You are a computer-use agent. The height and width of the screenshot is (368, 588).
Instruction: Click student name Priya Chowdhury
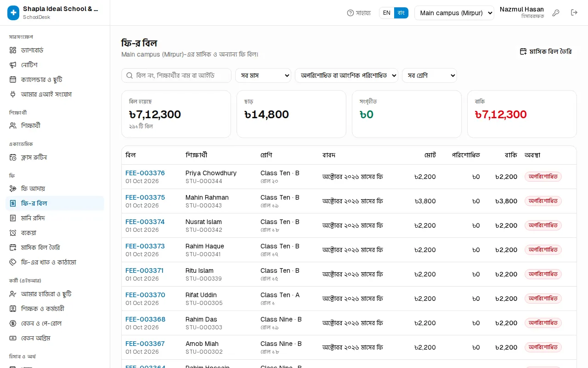[x=211, y=173]
